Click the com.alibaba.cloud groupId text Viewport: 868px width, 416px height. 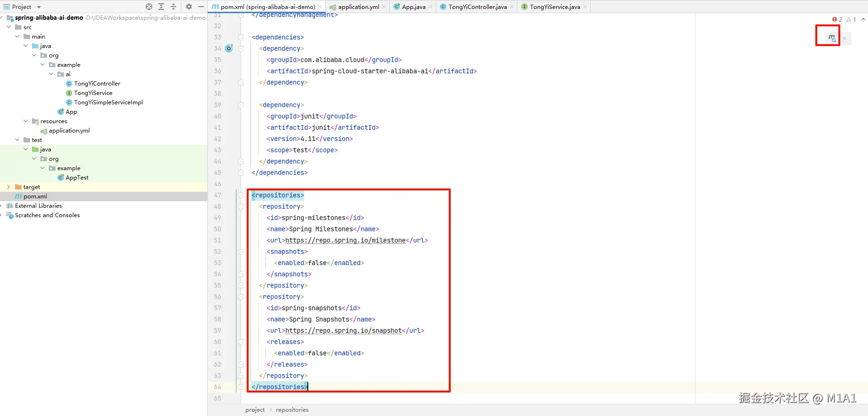click(x=332, y=60)
